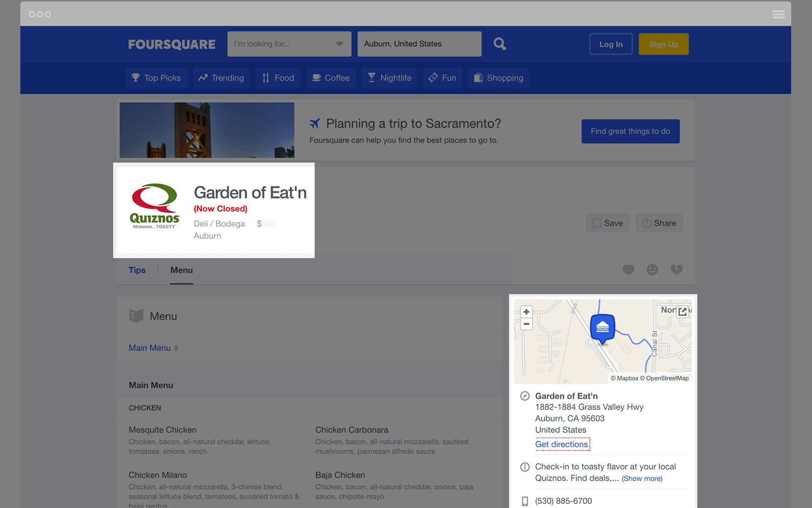Zoom out on the map

tap(526, 324)
